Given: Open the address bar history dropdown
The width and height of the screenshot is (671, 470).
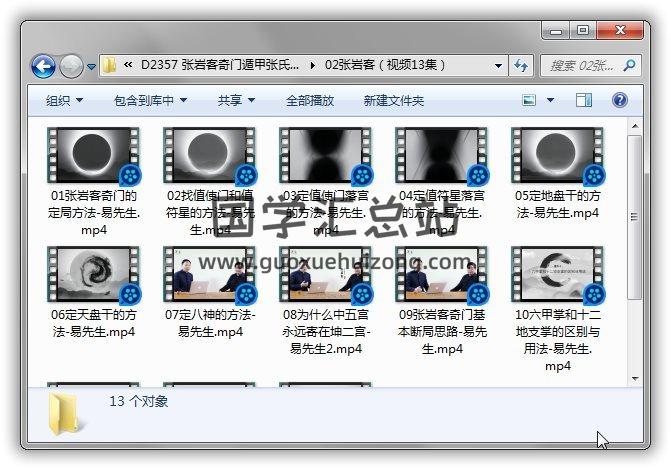Looking at the screenshot, I should (498, 66).
